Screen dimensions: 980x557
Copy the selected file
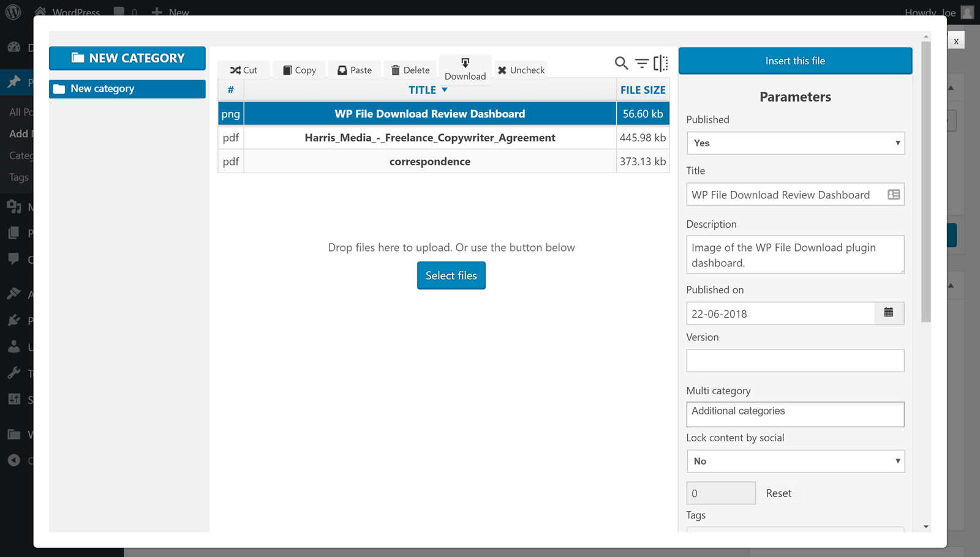point(300,70)
